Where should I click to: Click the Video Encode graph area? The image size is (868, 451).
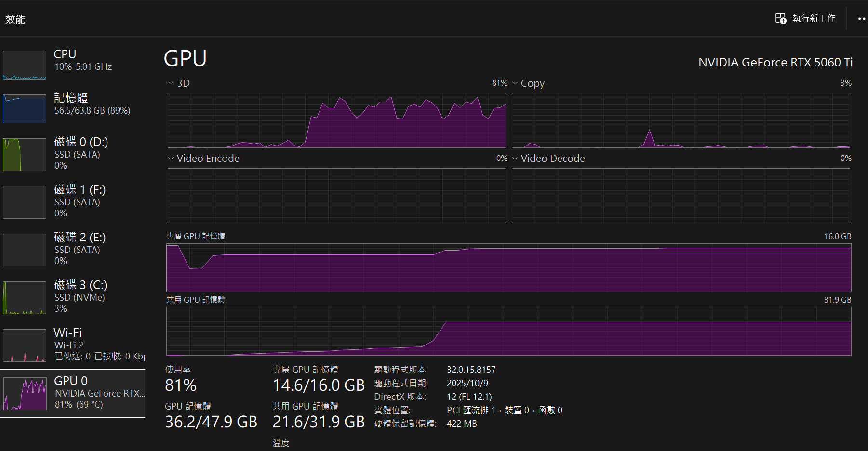click(336, 196)
